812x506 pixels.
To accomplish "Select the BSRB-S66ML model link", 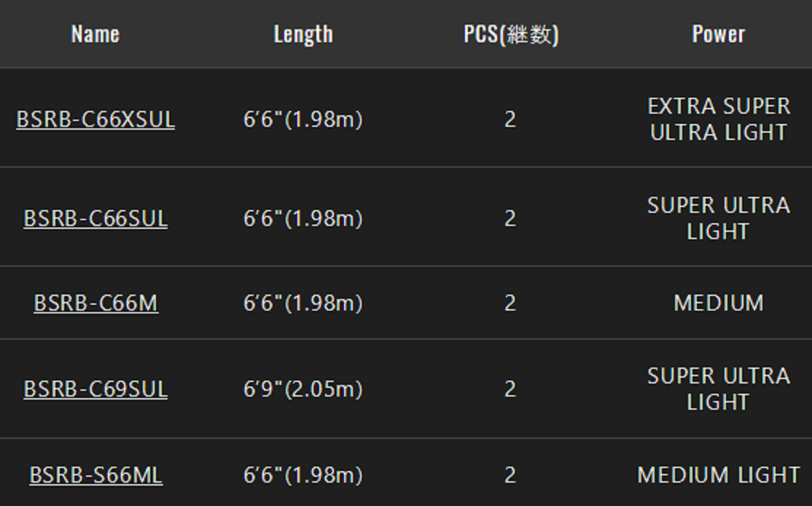I will click(x=95, y=475).
